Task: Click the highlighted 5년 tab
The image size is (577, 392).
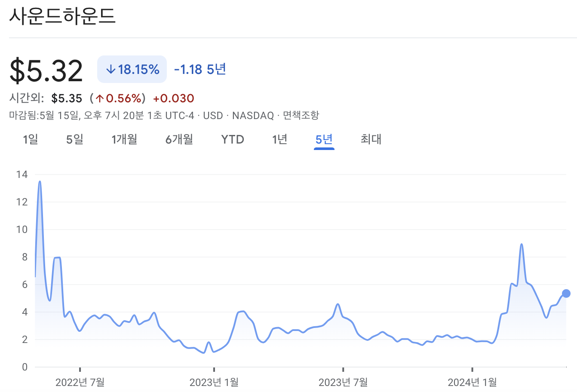Action: tap(324, 139)
